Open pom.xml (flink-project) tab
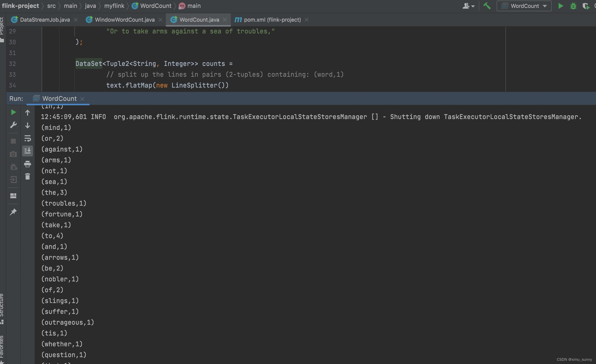 pyautogui.click(x=272, y=20)
